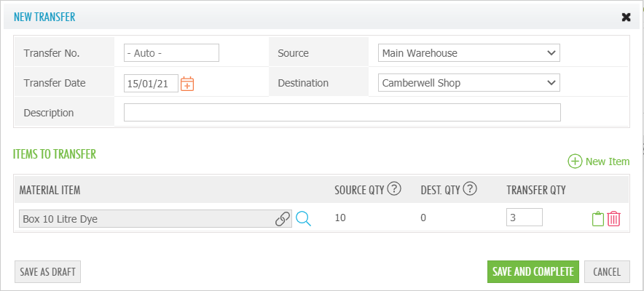Click the magnifier search icon for material item
The width and height of the screenshot is (644, 291).
pyautogui.click(x=304, y=219)
